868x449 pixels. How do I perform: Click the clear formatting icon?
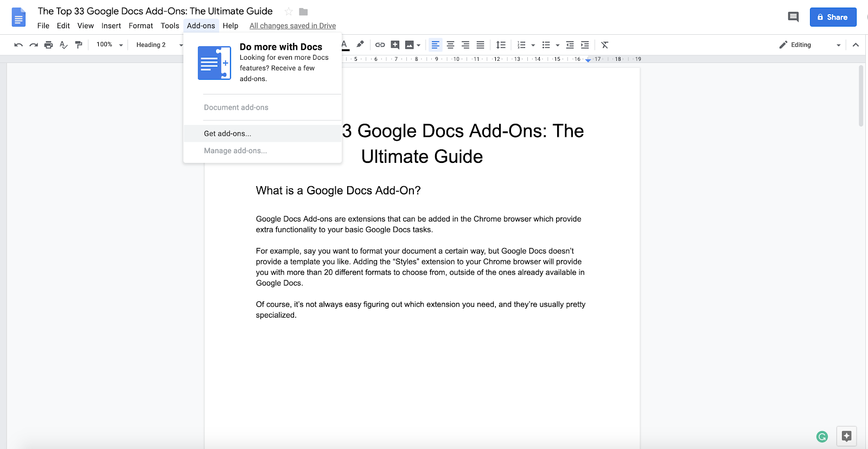[x=605, y=45]
